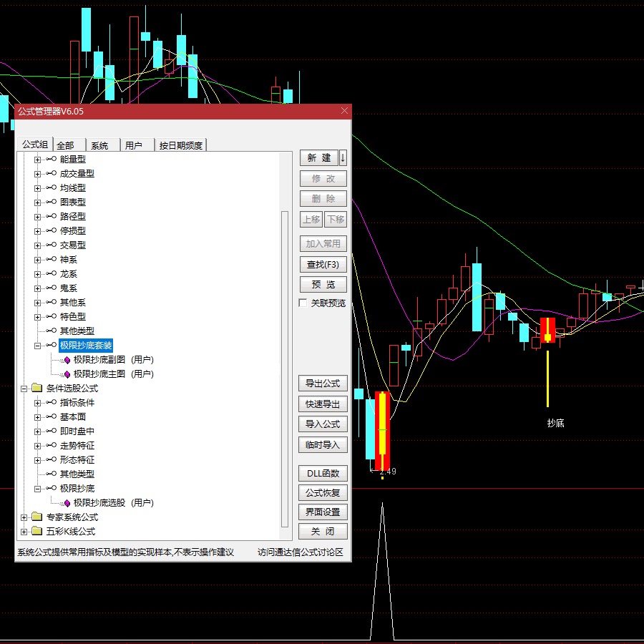
Task: Click the 五彩K线公式 folder icon
Action: [37, 532]
